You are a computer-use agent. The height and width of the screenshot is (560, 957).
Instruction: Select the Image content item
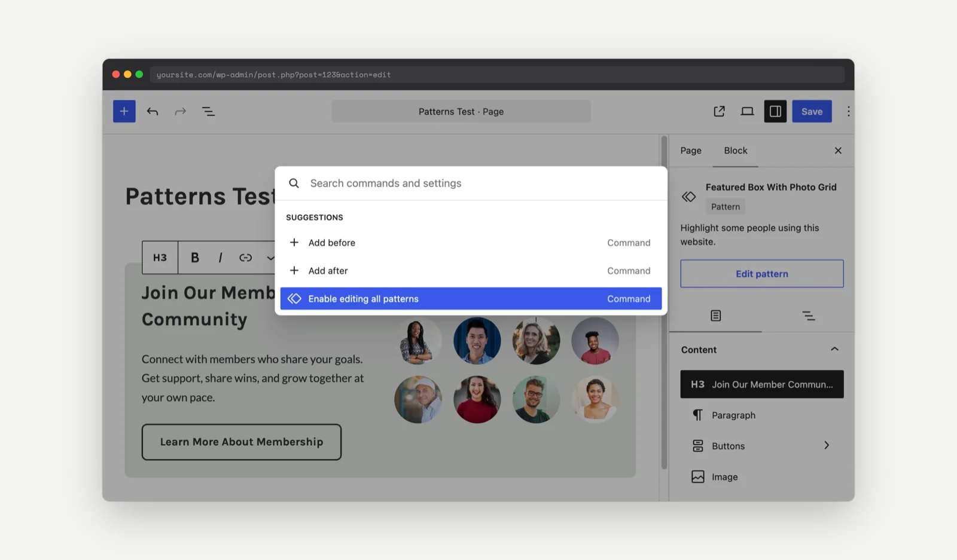(x=762, y=477)
